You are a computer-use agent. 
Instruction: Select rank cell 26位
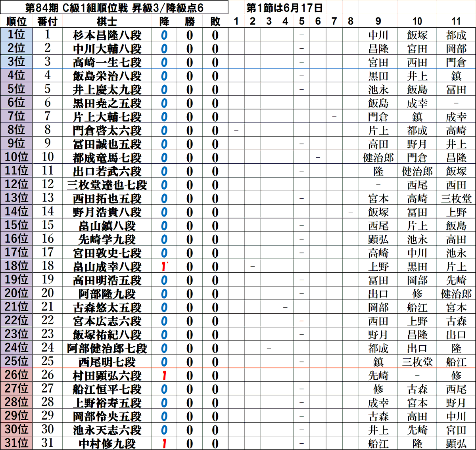17,375
